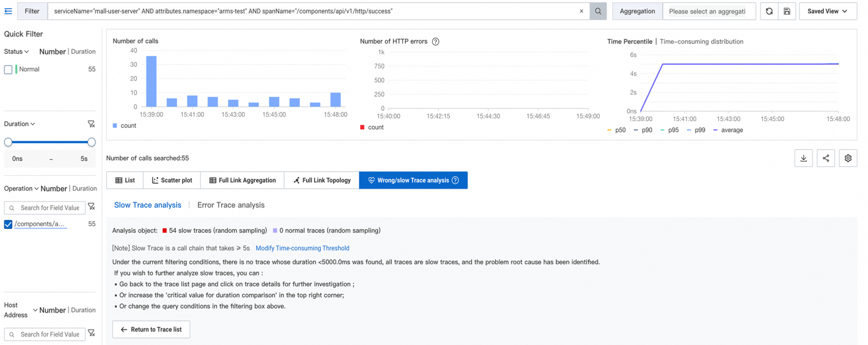Switch to the Scatter plot tab
868x345 pixels.
tap(172, 180)
